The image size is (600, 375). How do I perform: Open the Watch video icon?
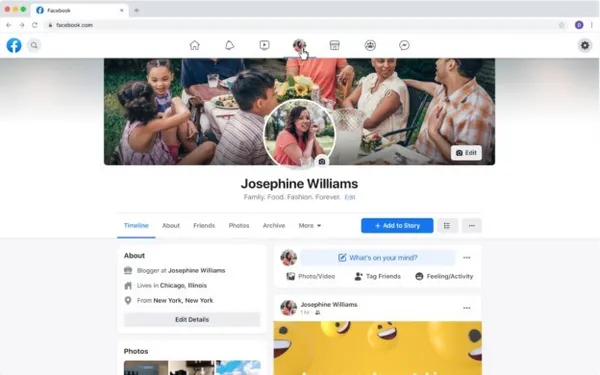click(264, 45)
